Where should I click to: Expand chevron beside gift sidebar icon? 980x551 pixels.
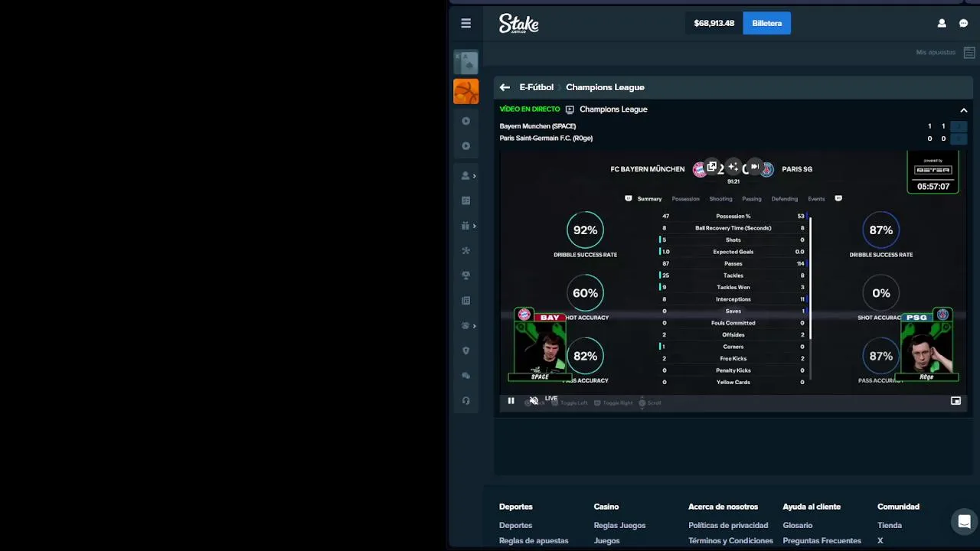click(475, 226)
